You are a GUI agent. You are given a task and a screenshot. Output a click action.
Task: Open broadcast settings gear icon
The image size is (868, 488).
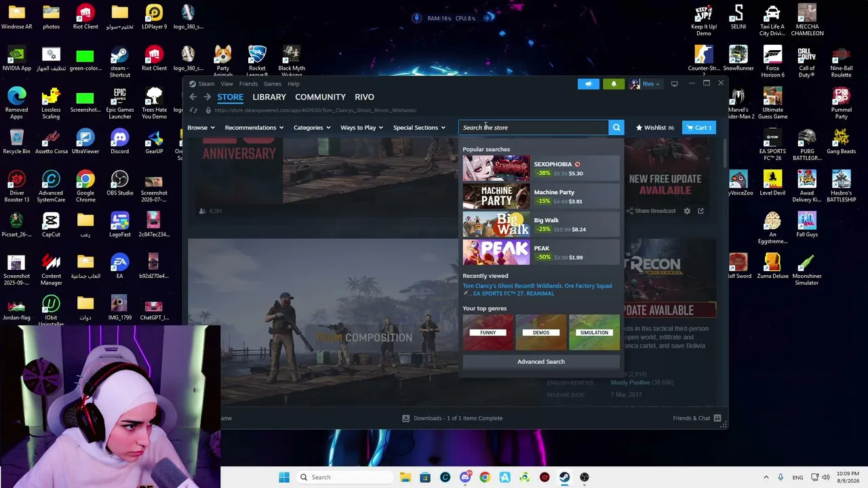point(687,211)
